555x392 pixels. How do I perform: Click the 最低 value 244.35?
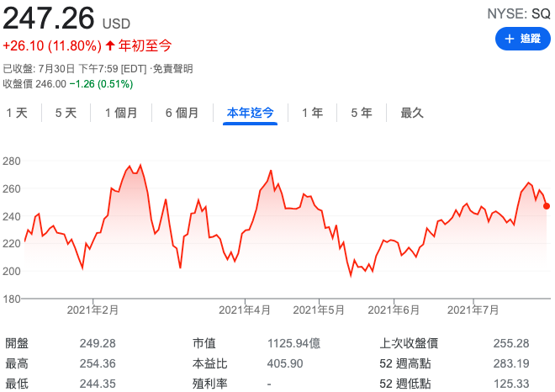pyautogui.click(x=98, y=384)
